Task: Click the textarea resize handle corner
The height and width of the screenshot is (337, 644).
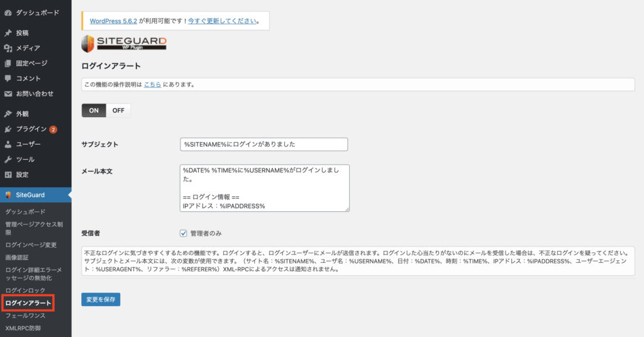Action: (347, 209)
